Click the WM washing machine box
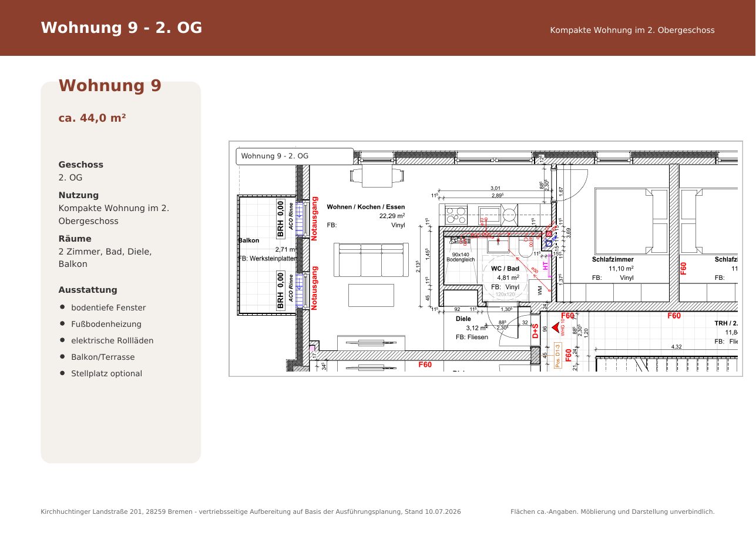 539,290
